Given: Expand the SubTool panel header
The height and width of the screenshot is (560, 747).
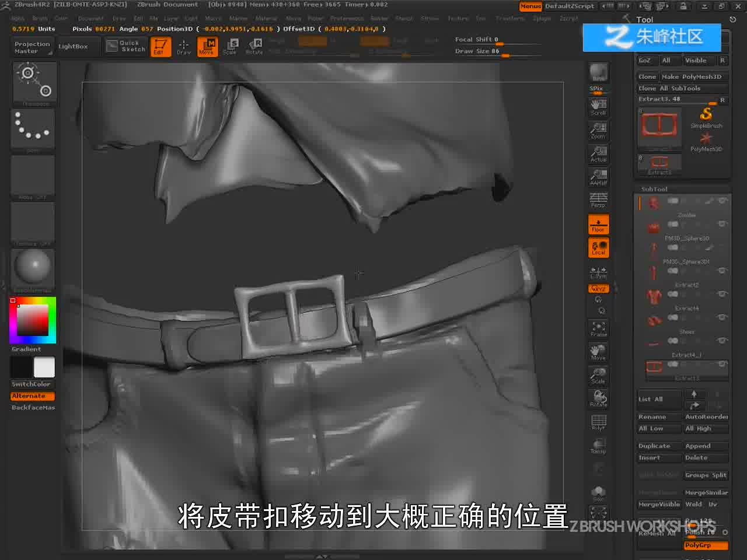Looking at the screenshot, I should pos(654,189).
